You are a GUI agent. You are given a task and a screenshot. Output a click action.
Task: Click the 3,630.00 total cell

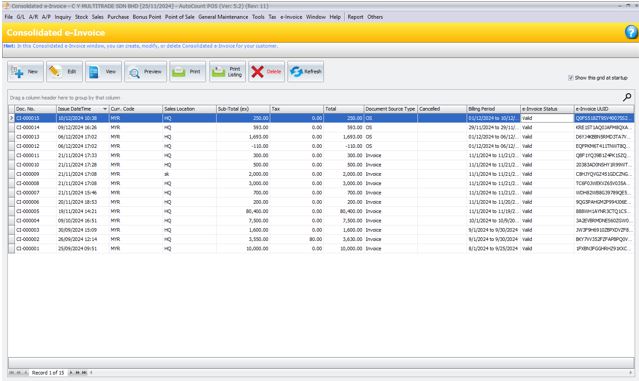pyautogui.click(x=344, y=239)
